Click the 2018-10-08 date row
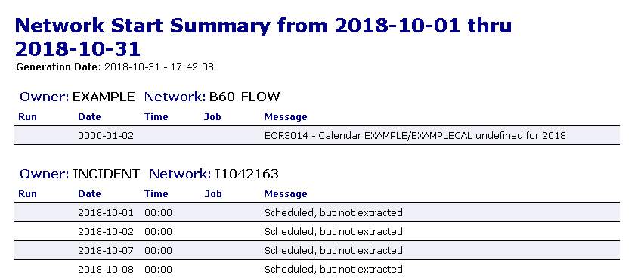The width and height of the screenshot is (644, 278). 317,270
